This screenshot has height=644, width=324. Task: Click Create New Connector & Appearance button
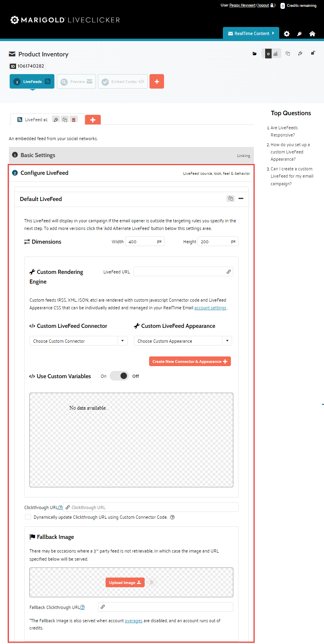[x=190, y=361]
